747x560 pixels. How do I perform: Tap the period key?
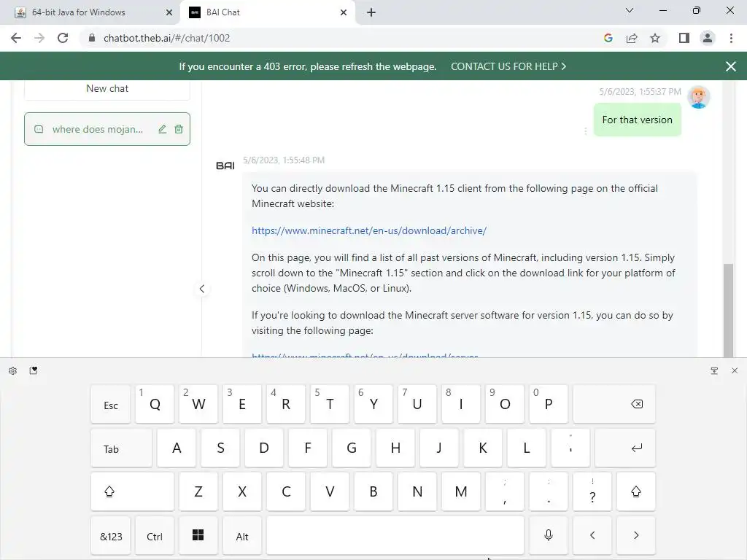(549, 491)
